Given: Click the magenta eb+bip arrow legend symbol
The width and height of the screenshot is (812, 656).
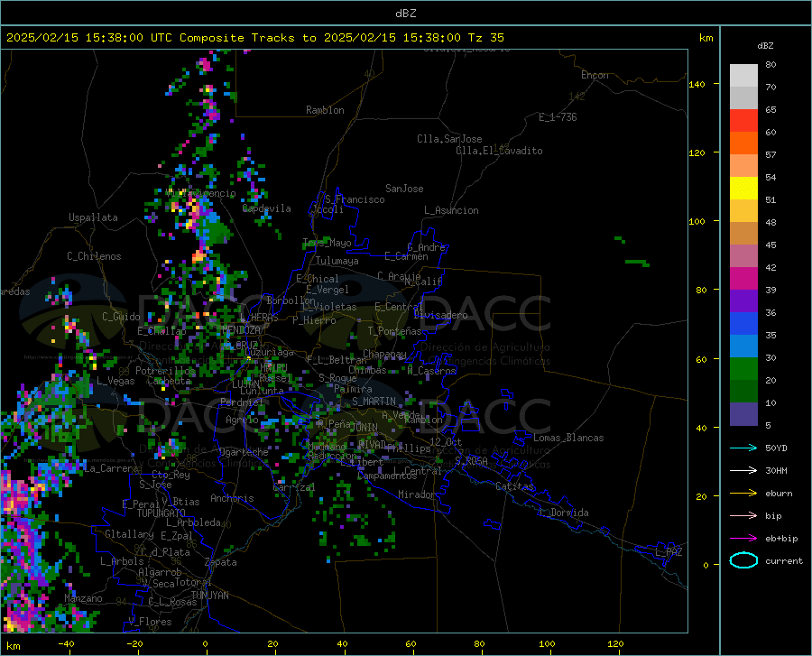Looking at the screenshot, I should tap(743, 539).
